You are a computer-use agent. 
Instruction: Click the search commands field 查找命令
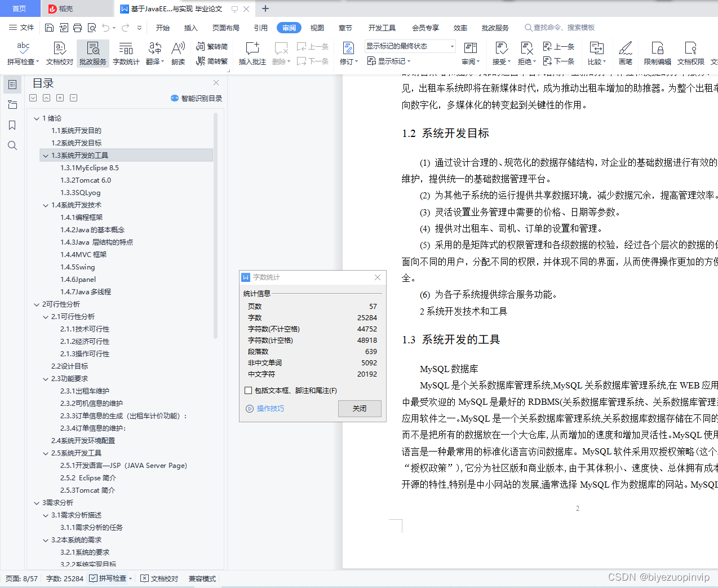pos(560,28)
